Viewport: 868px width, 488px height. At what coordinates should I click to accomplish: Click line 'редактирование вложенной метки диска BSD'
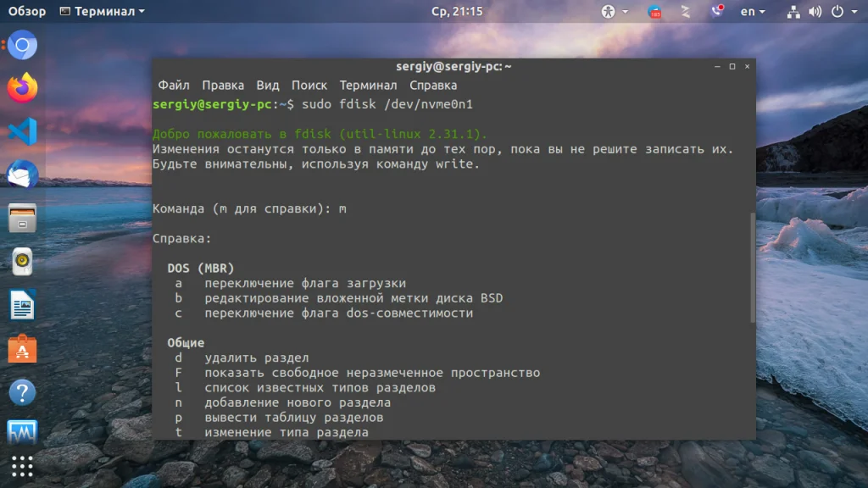[353, 298]
